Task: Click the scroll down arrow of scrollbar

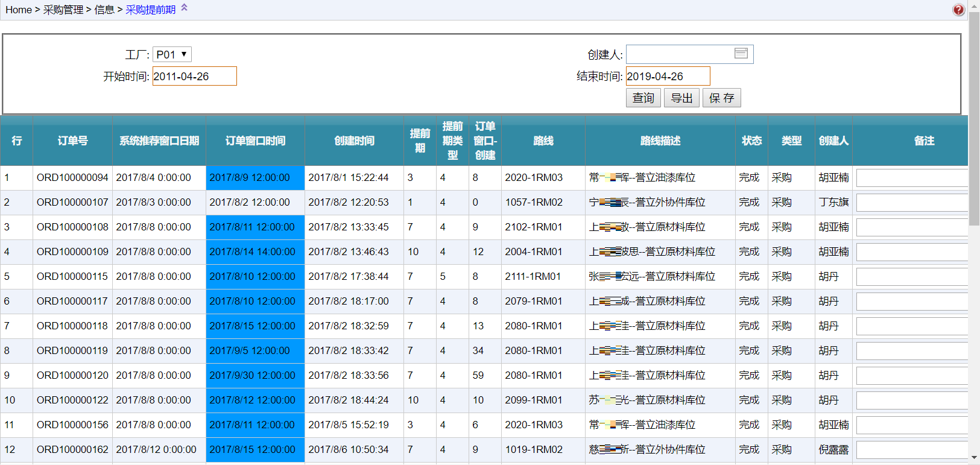Action: click(974, 458)
